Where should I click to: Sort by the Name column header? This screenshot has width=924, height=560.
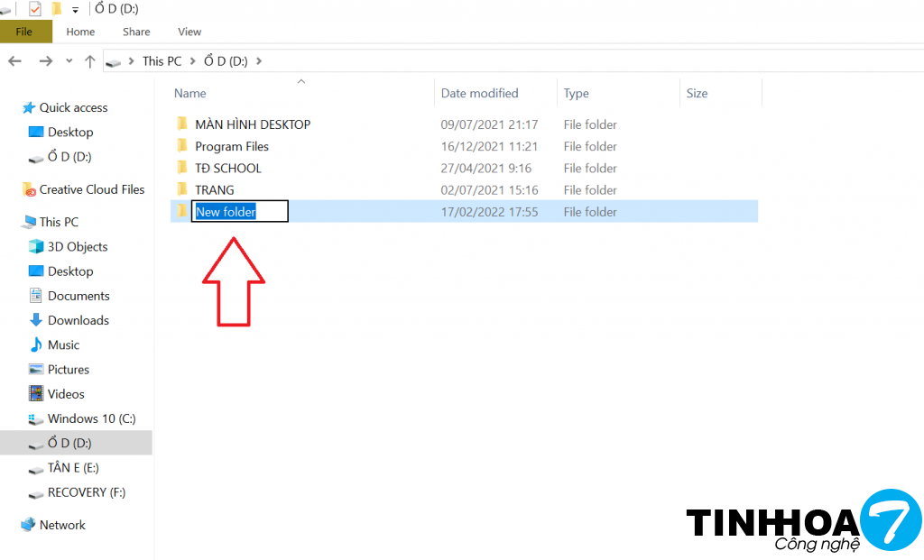tap(190, 94)
